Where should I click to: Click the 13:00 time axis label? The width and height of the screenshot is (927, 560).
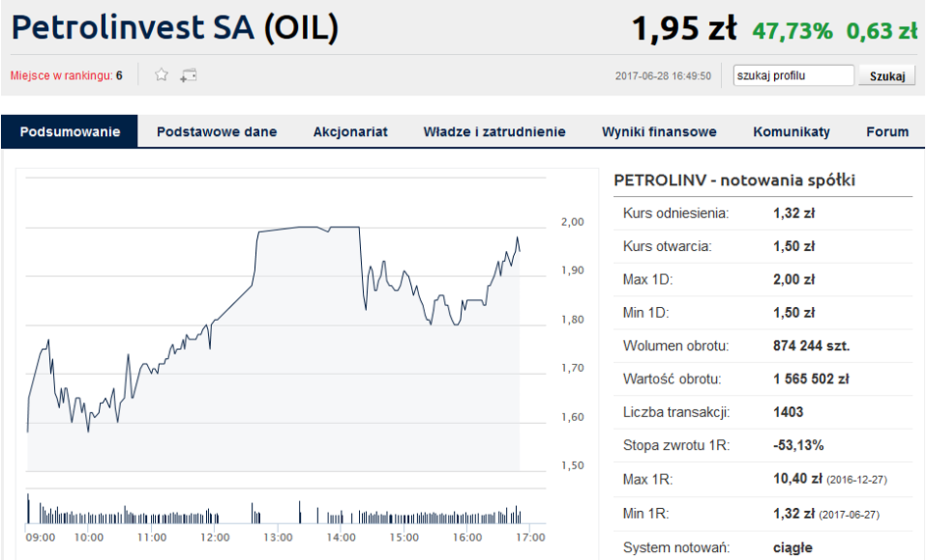tap(278, 537)
